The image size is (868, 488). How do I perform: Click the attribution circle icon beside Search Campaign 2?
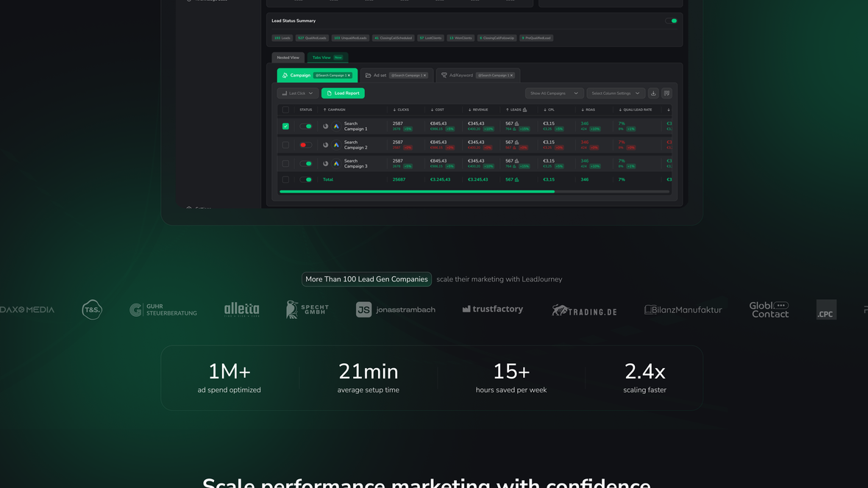pos(325,144)
